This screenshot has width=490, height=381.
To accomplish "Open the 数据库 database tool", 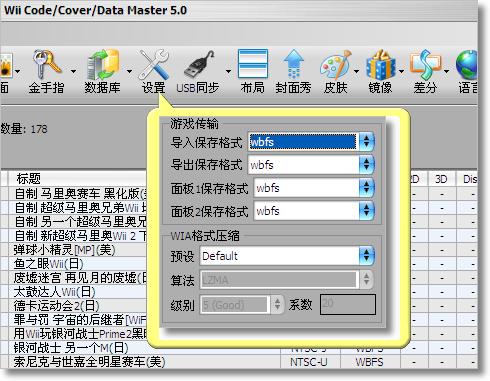I will [103, 71].
